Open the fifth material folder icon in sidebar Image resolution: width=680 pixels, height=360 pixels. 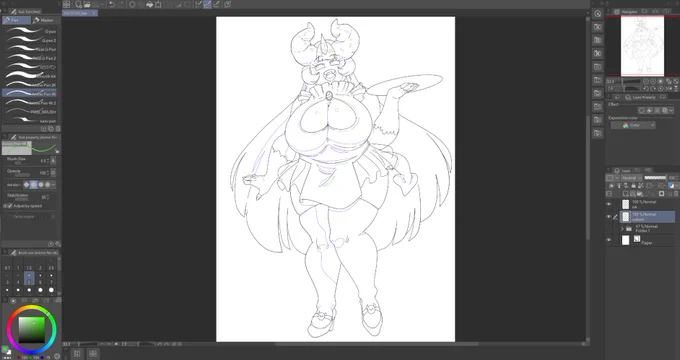tap(598, 80)
